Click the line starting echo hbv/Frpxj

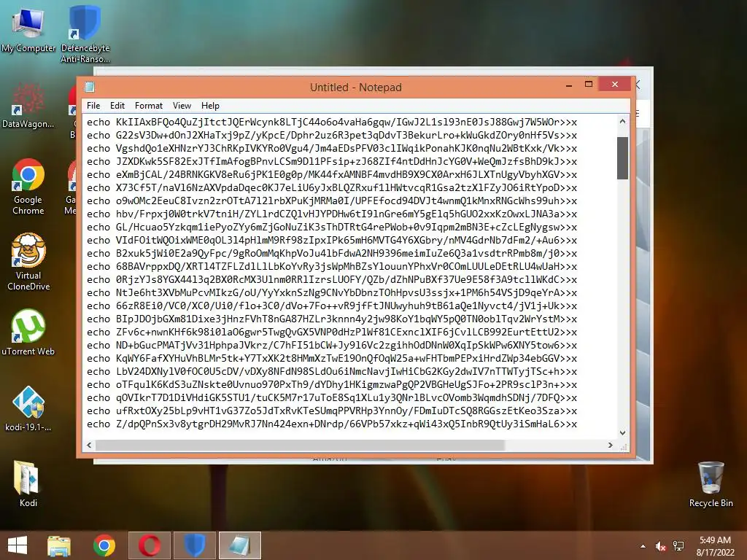pos(332,214)
